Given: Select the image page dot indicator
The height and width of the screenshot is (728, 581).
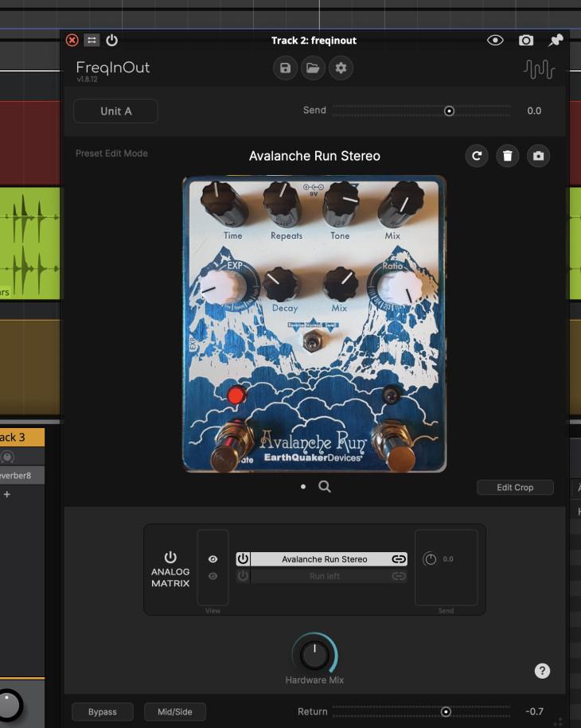Looking at the screenshot, I should point(303,487).
